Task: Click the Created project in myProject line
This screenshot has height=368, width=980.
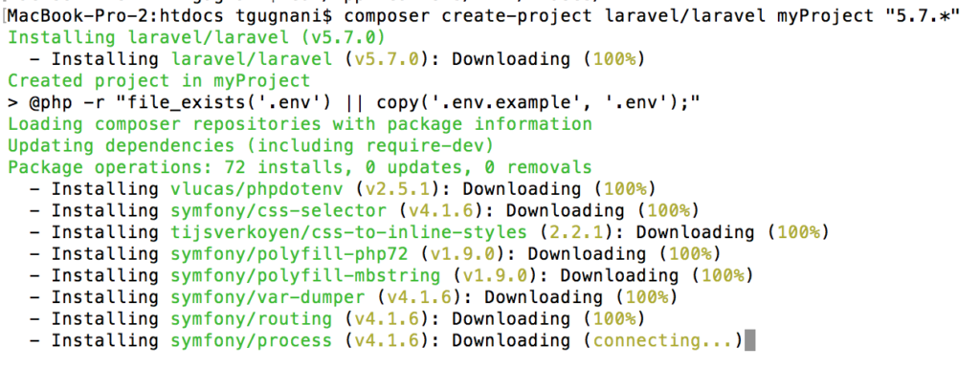Action: 159,81
